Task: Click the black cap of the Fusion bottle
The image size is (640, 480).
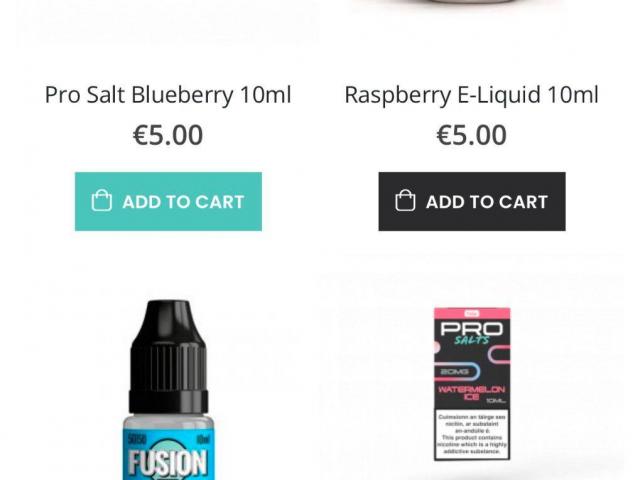Action: pyautogui.click(x=168, y=357)
